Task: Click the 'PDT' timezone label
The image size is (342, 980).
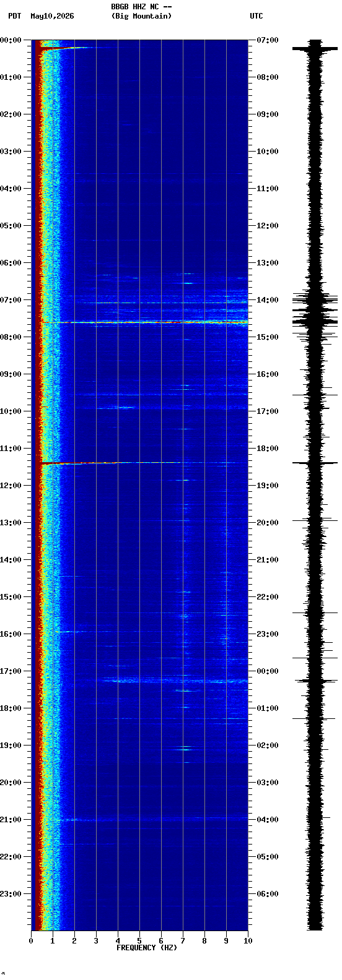Action: tap(14, 16)
